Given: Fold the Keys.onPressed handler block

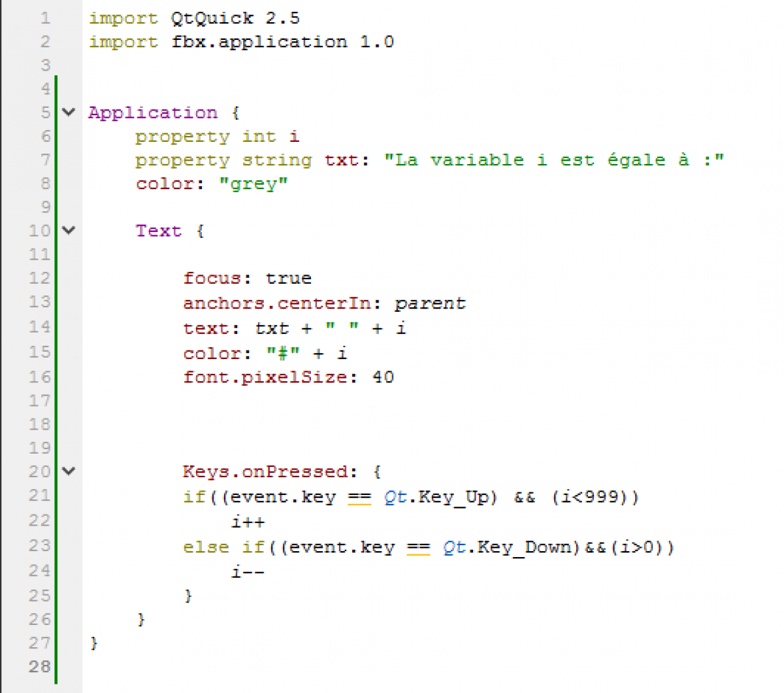Looking at the screenshot, I should [x=69, y=471].
